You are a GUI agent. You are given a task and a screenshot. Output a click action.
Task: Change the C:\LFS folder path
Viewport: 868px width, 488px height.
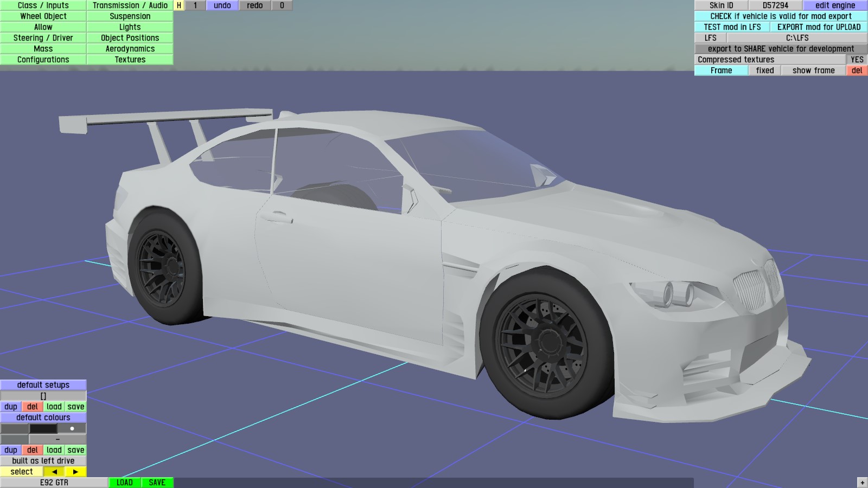point(797,38)
